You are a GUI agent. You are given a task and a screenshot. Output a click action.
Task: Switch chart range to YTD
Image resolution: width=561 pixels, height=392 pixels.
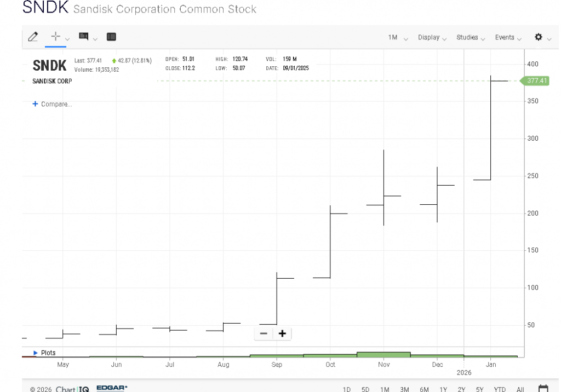pos(499,389)
